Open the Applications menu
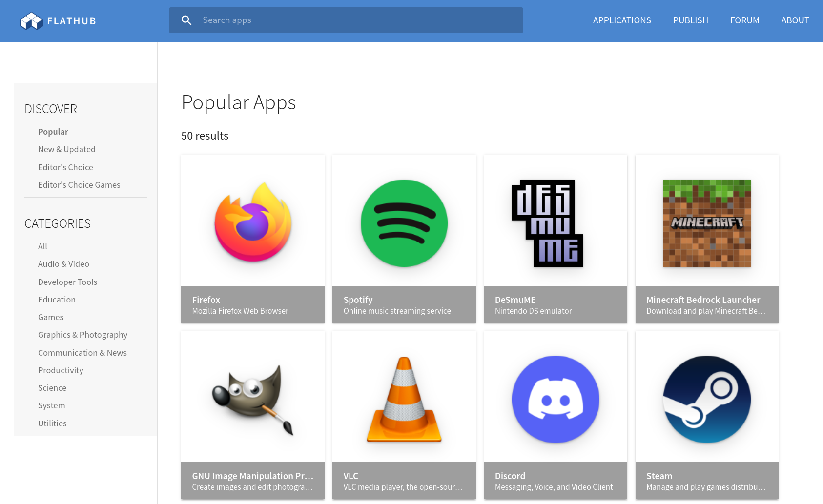Viewport: 823px width, 504px height. click(x=622, y=20)
